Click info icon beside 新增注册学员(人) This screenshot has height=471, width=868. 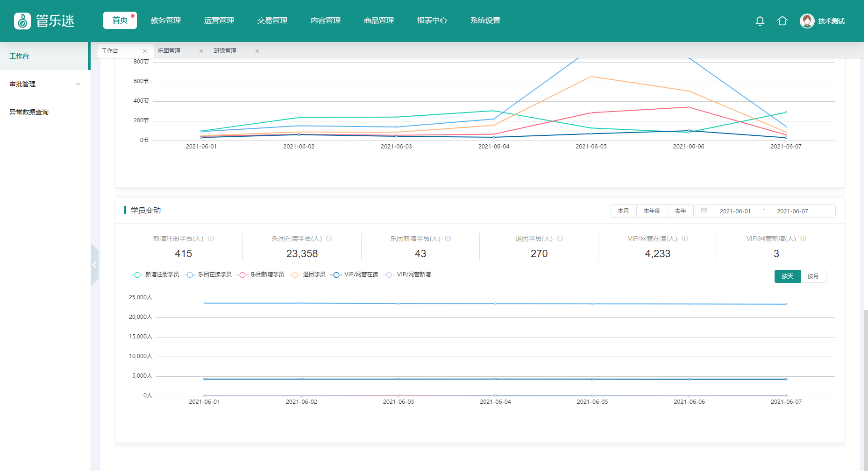(211, 239)
